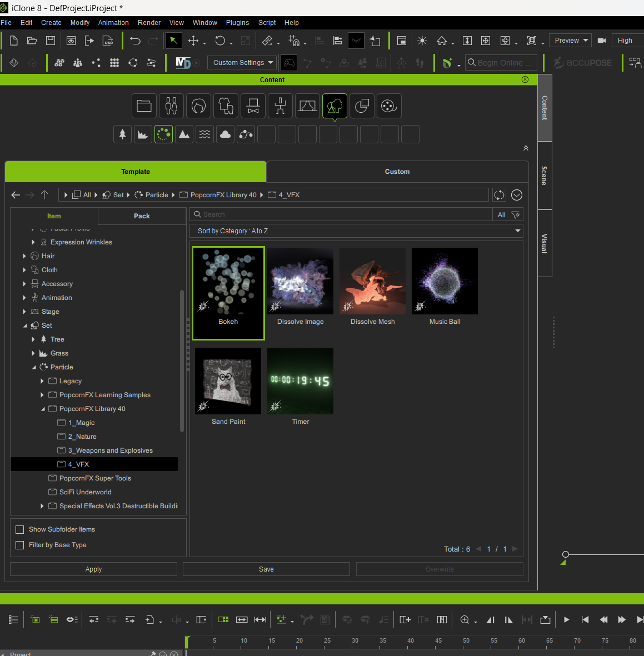644x656 pixels.
Task: Select the Move tool
Action: tap(193, 41)
